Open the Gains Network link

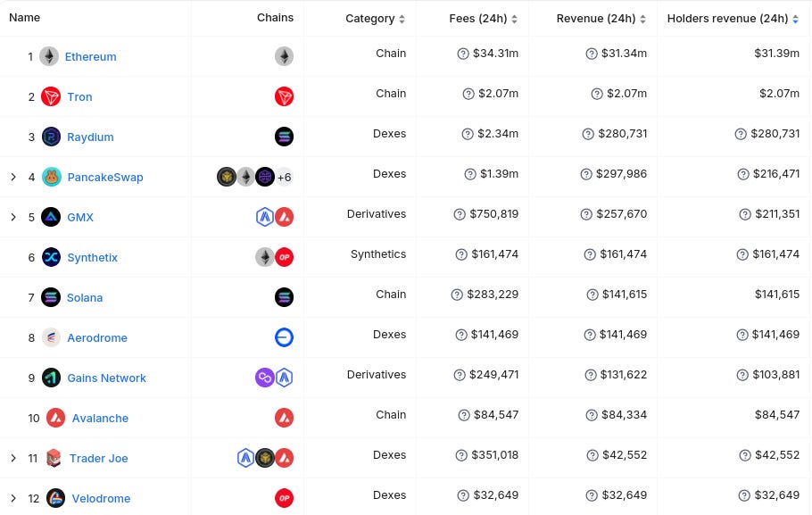click(107, 378)
